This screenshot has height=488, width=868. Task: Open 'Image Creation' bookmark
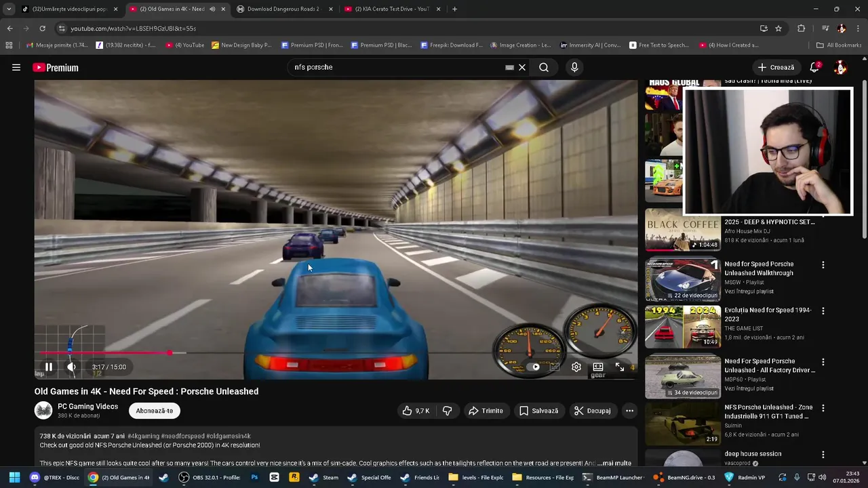tap(519, 45)
